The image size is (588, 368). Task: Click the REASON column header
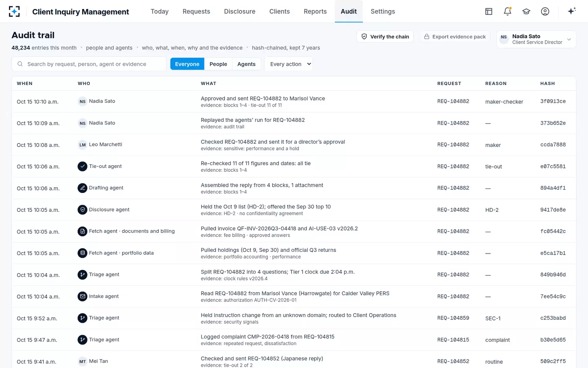tap(496, 83)
